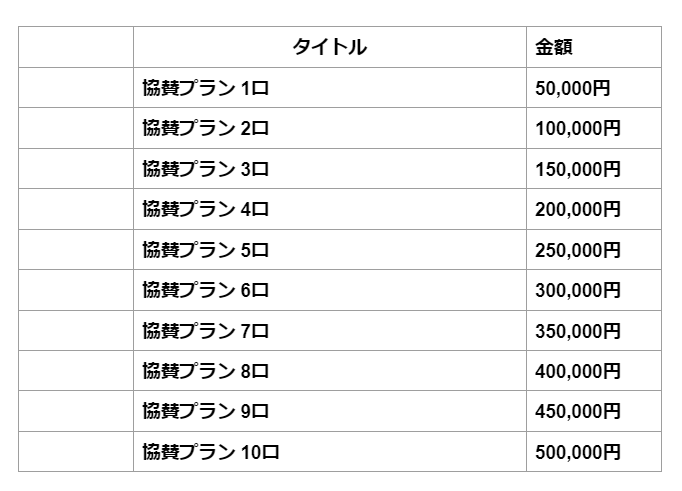The width and height of the screenshot is (682, 491).
Task: Pick the 協賛プラン 7口 plan title
Action: coord(206,331)
